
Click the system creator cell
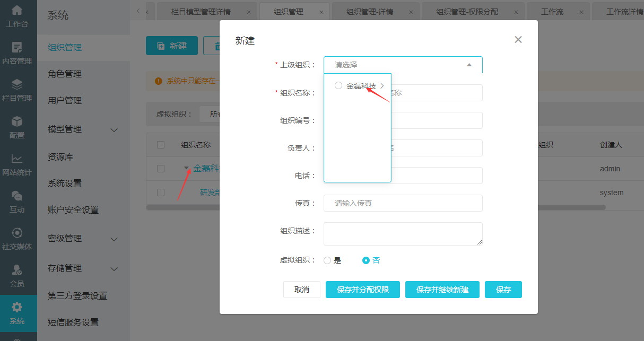pos(612,193)
